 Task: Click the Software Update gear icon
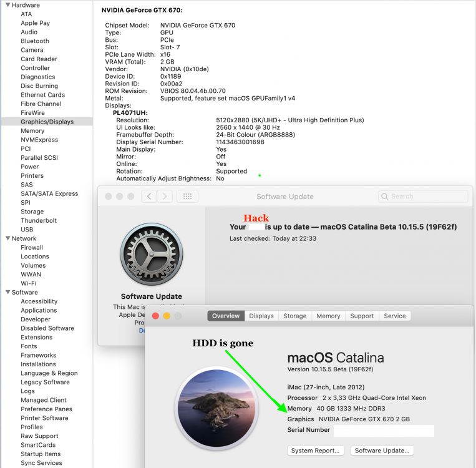tap(152, 255)
